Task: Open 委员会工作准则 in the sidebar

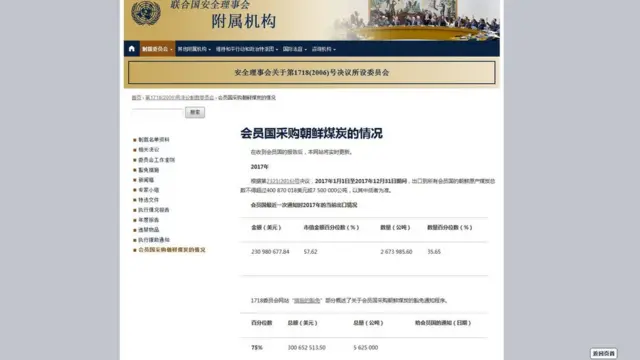Action: tap(156, 160)
